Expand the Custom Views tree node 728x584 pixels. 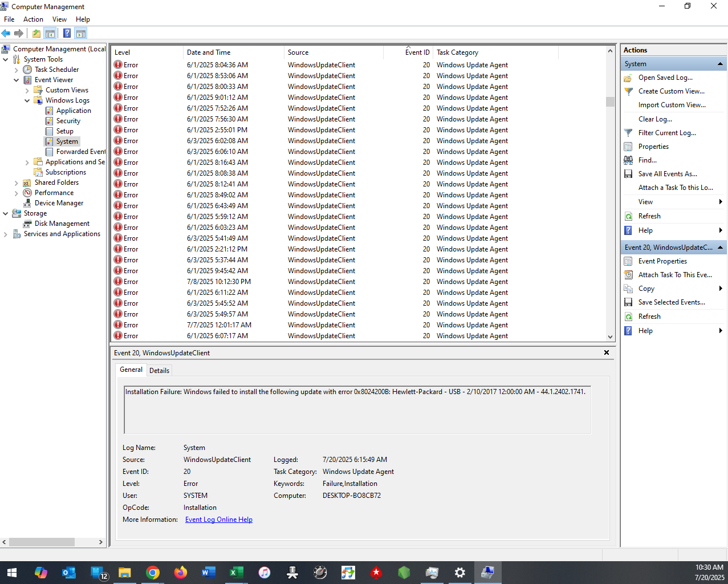coord(27,90)
